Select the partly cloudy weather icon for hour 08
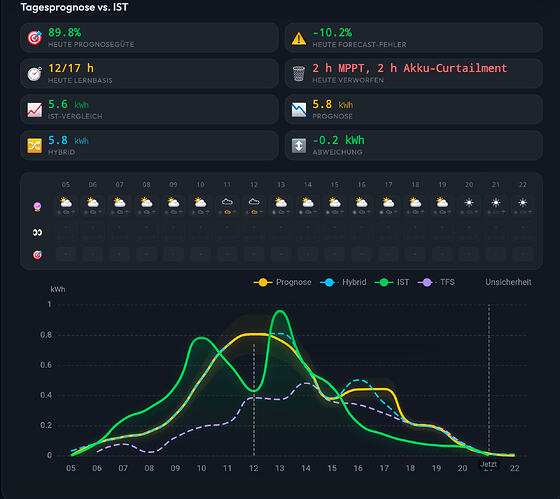 [x=146, y=203]
